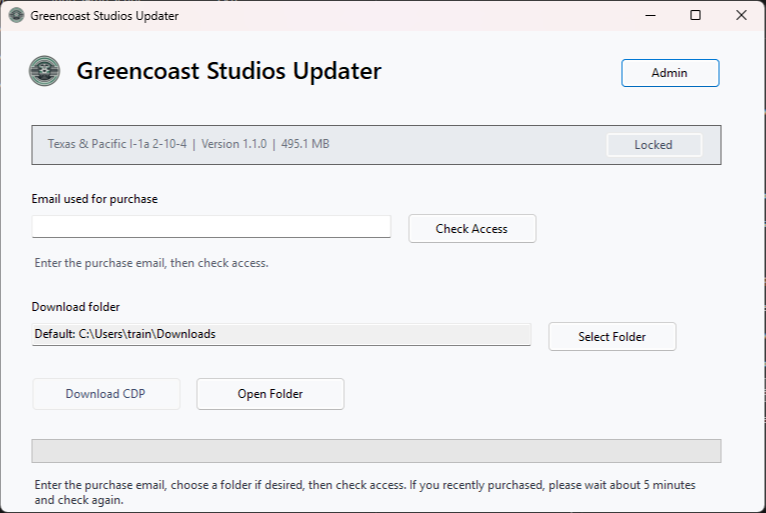This screenshot has height=513, width=766.
Task: Close the Greencoast Studios Updater window
Action: (741, 15)
